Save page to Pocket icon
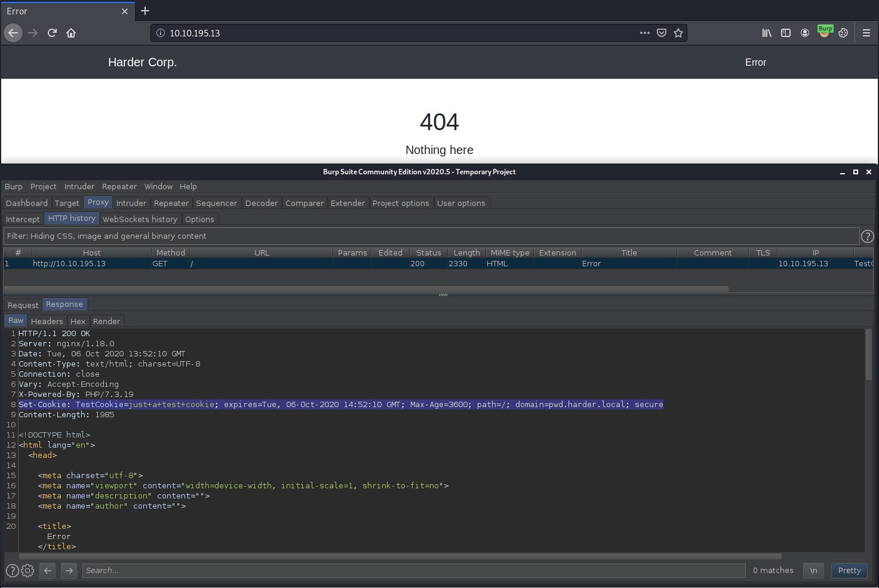 click(x=662, y=33)
